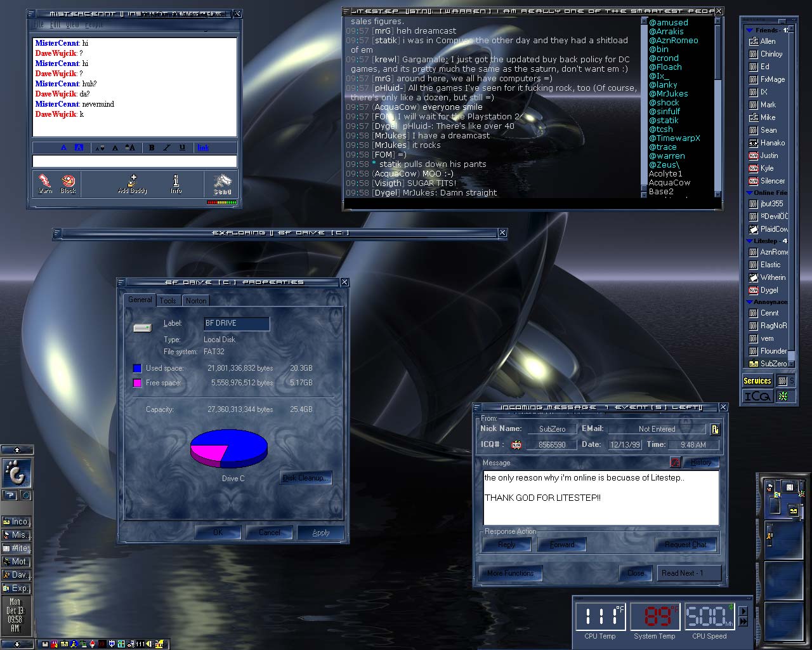Reply to SubZero's ICQ message

(506, 545)
